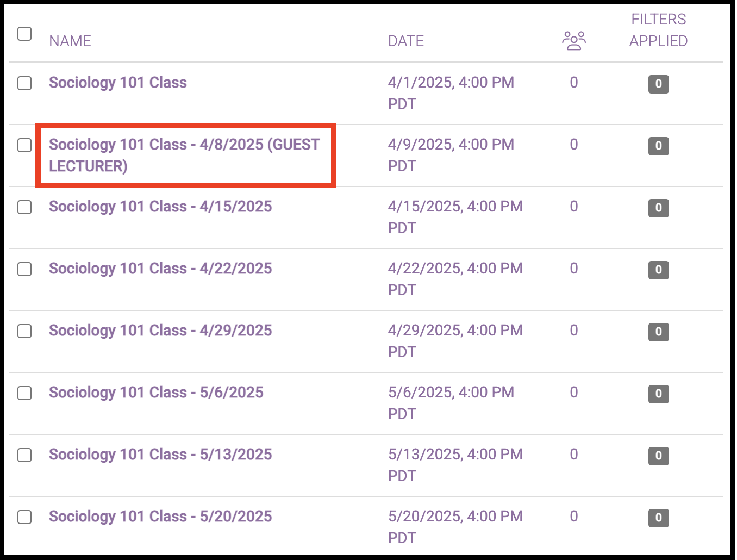Viewport: 737px width, 560px height.
Task: Tick checkbox for Class - 4/15/2025
Action: 24,207
